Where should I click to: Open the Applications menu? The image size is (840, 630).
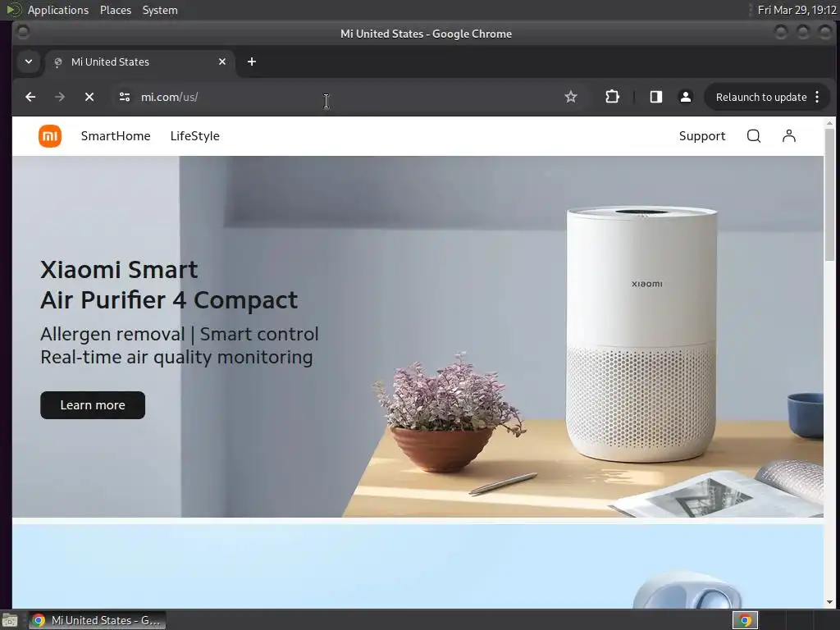(x=58, y=10)
